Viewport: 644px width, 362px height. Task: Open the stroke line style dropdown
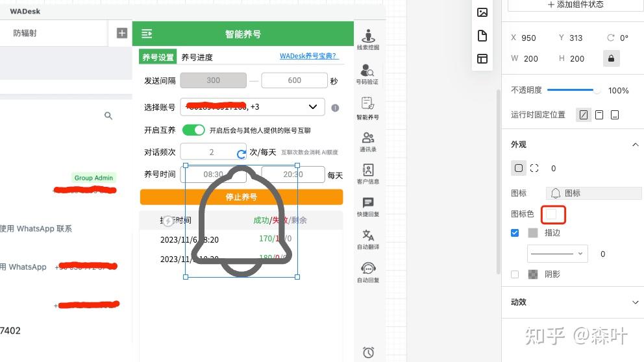tap(558, 254)
